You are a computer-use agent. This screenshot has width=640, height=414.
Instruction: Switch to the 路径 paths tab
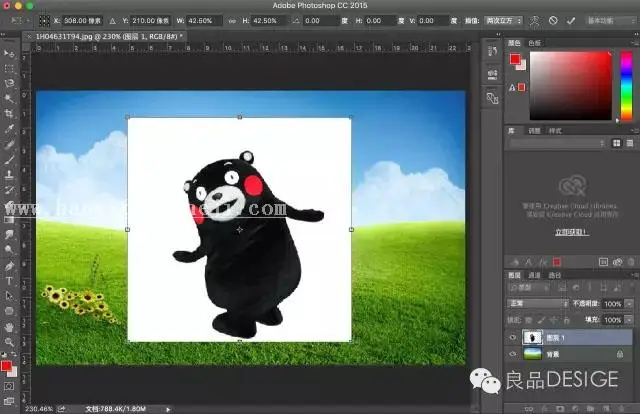click(554, 275)
